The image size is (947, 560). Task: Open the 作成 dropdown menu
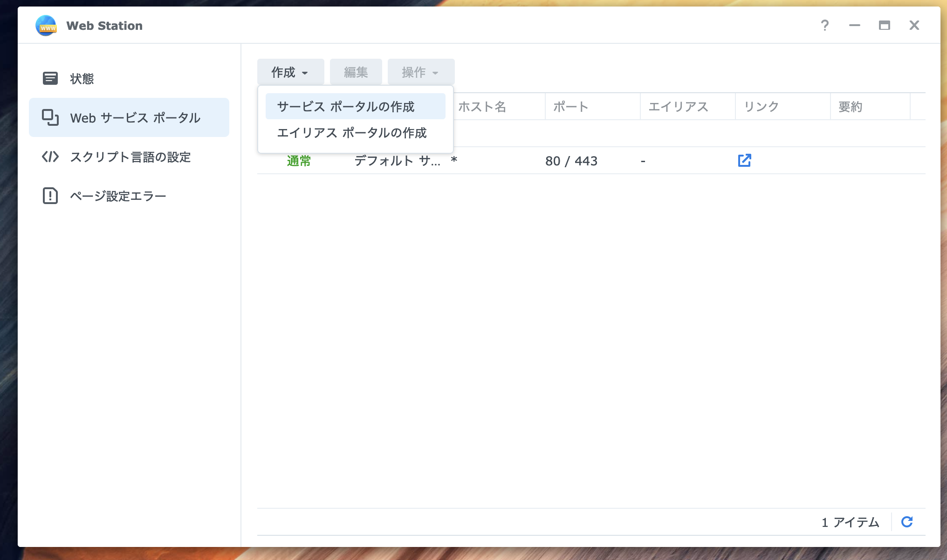(x=290, y=72)
